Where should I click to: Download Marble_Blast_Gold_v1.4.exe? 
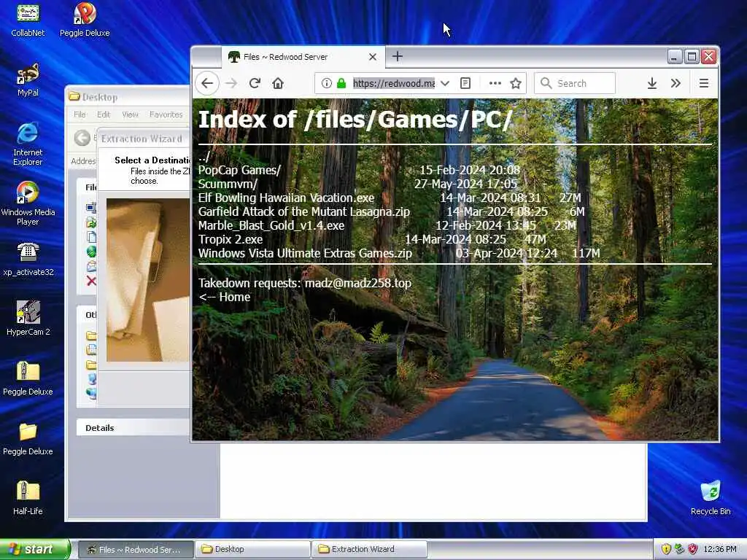271,225
